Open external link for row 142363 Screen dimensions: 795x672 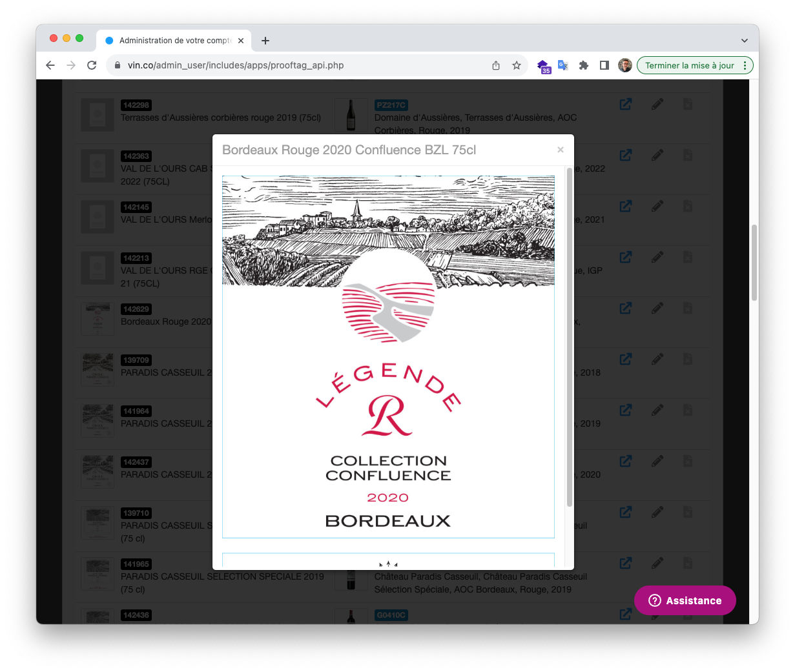pyautogui.click(x=626, y=155)
